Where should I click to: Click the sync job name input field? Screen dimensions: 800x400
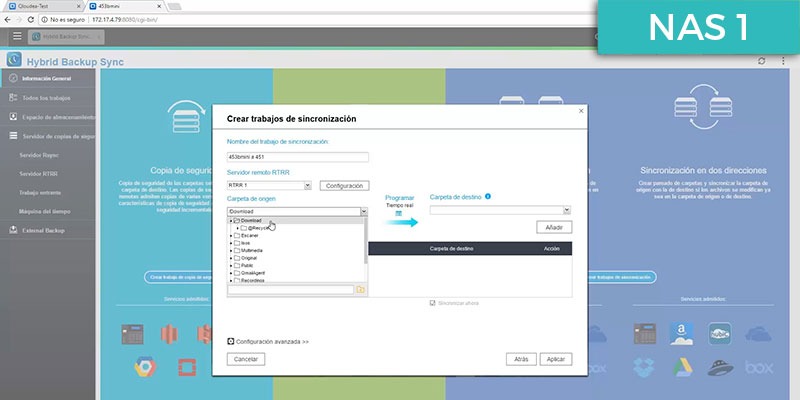pos(297,157)
